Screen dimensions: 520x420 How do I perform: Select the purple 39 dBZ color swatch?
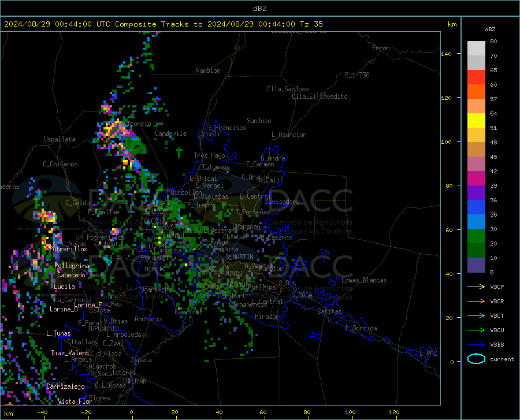click(x=476, y=193)
